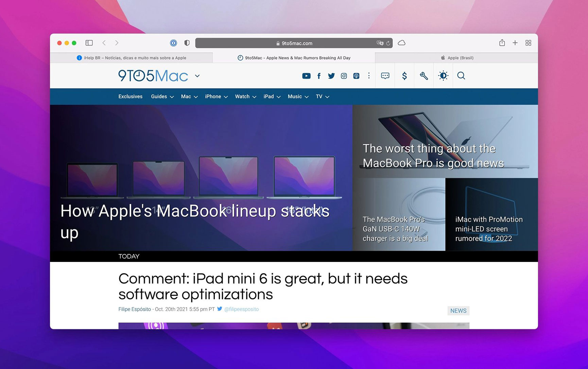The height and width of the screenshot is (369, 588).
Task: Expand the iPad dropdown menu
Action: coord(272,96)
